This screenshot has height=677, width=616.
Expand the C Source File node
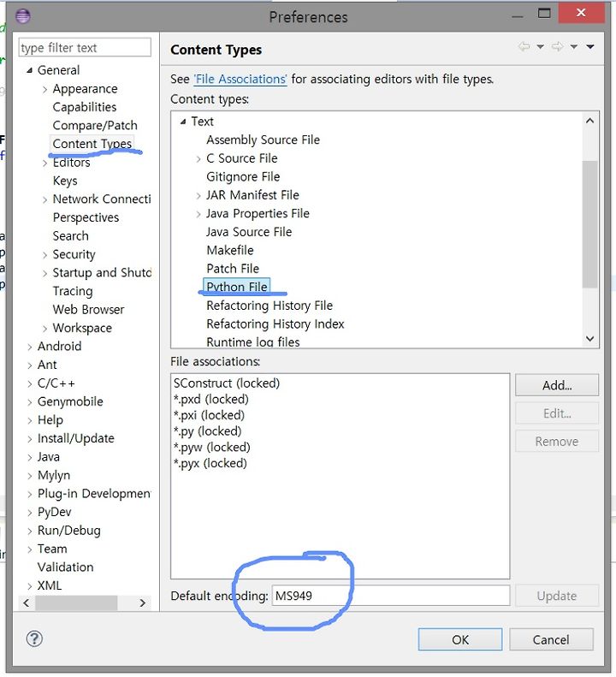[x=198, y=159]
